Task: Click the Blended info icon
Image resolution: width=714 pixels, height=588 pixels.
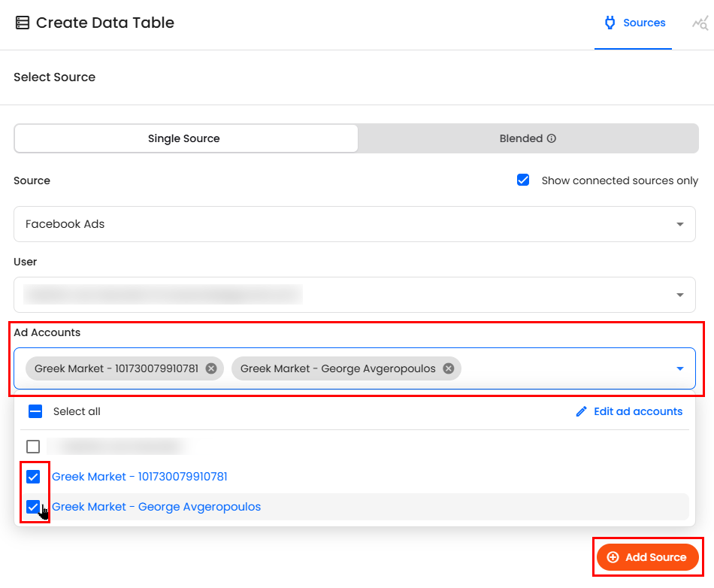Action: (x=552, y=139)
